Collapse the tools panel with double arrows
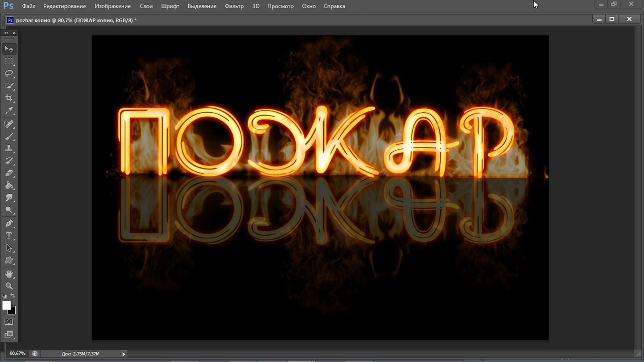This screenshot has width=644, height=362. [x=6, y=32]
